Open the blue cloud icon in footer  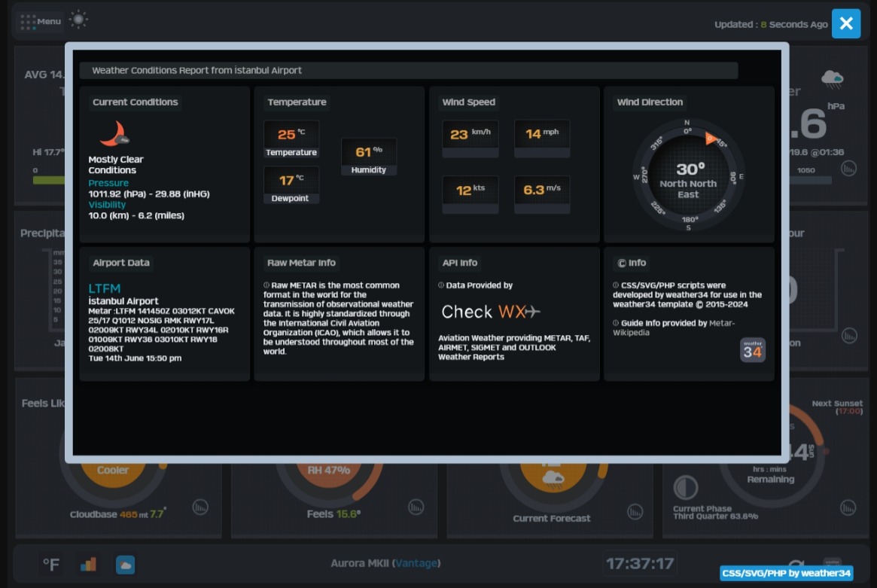125,565
